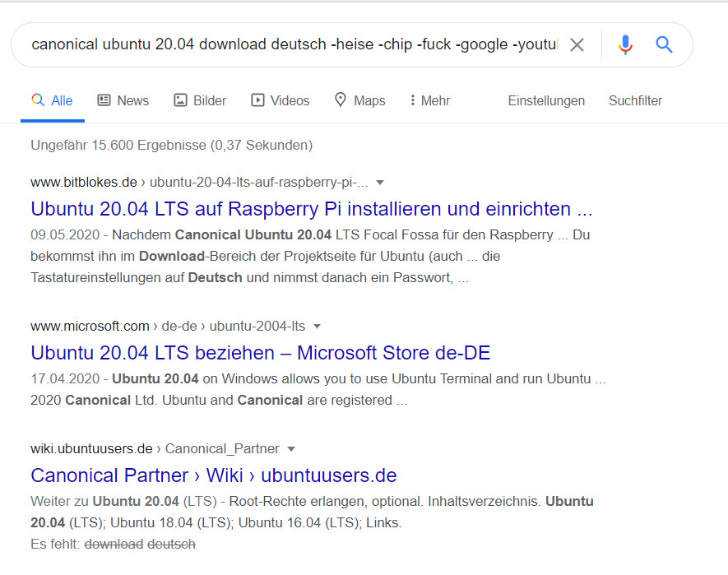The height and width of the screenshot is (575, 728).
Task: Open the Einstellungen menu
Action: pyautogui.click(x=546, y=100)
